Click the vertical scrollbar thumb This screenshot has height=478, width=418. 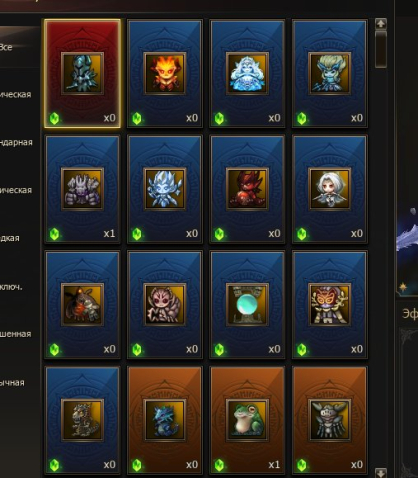(381, 49)
